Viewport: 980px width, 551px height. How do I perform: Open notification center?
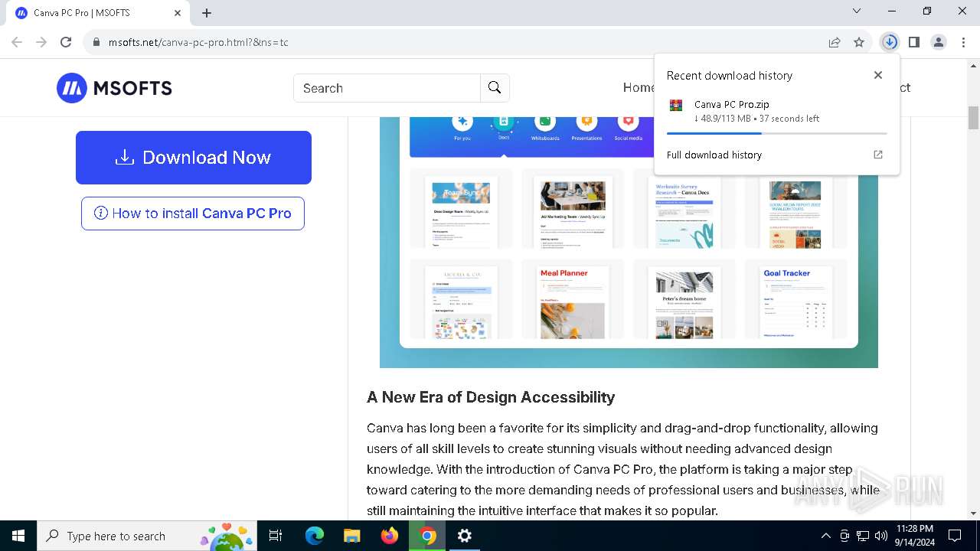955,536
